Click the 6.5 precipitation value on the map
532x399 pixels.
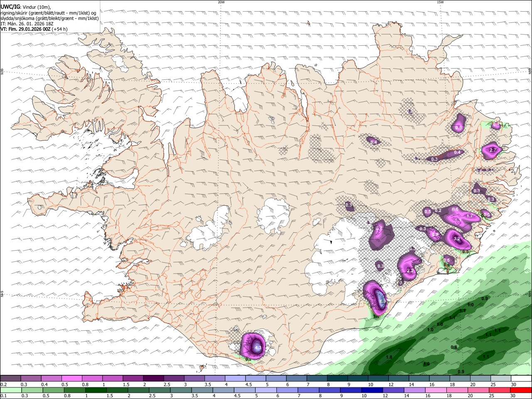coord(383,301)
